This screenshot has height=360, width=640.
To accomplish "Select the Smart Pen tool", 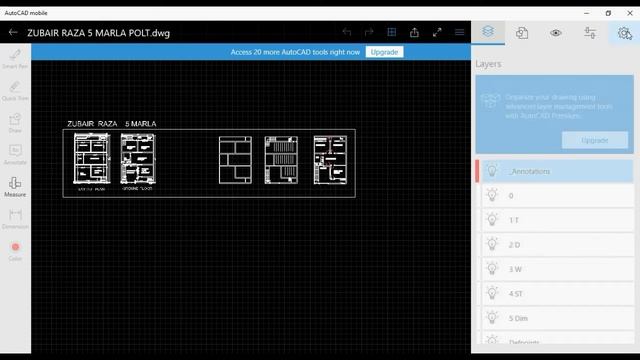I will (x=15, y=59).
